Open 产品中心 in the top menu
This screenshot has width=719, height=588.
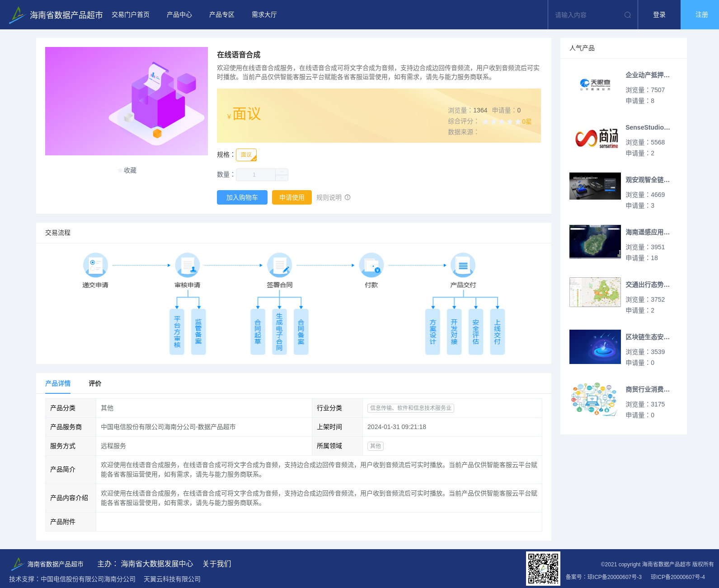click(179, 15)
